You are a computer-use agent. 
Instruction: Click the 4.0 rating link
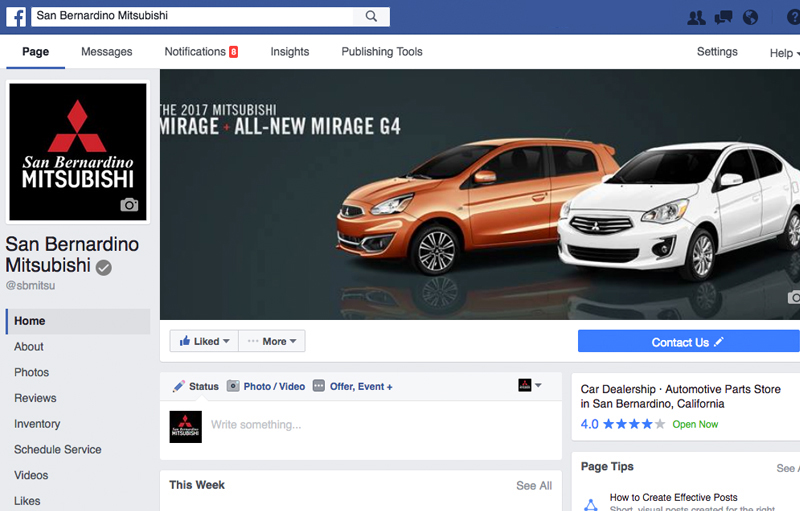589,424
